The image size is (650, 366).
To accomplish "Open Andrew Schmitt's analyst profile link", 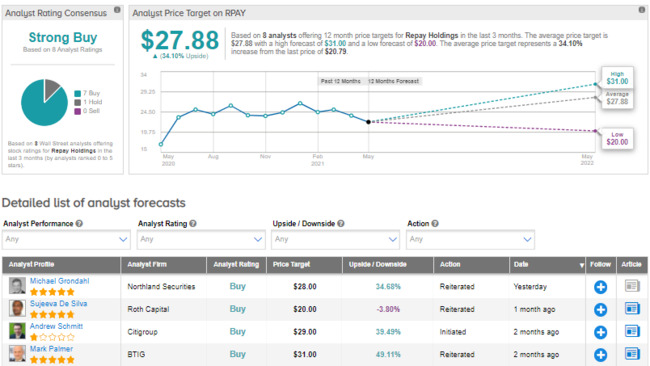I will [x=56, y=326].
